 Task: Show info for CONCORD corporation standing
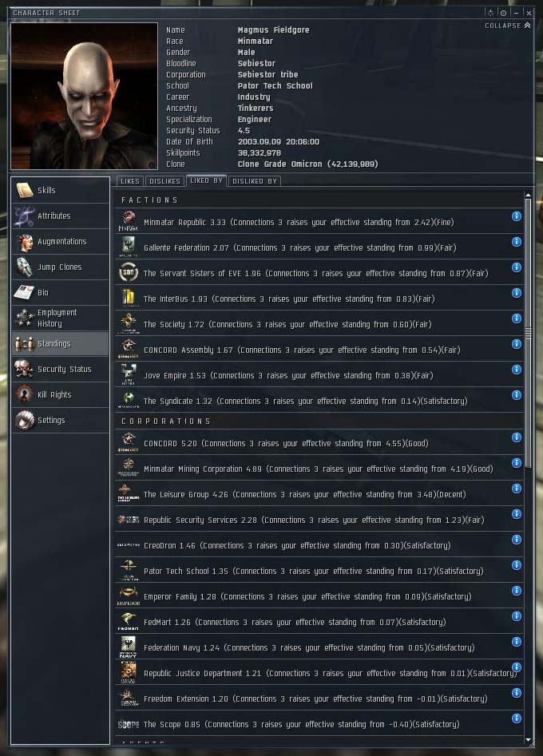[517, 437]
